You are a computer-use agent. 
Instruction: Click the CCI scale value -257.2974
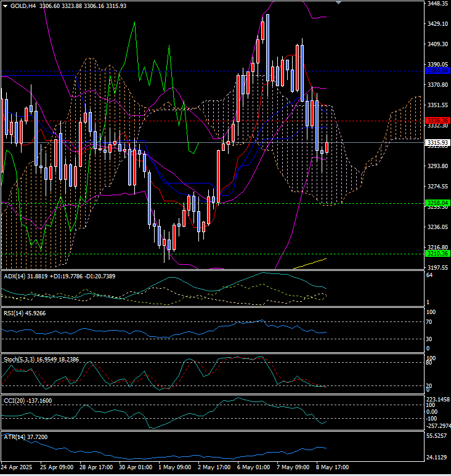[438, 426]
